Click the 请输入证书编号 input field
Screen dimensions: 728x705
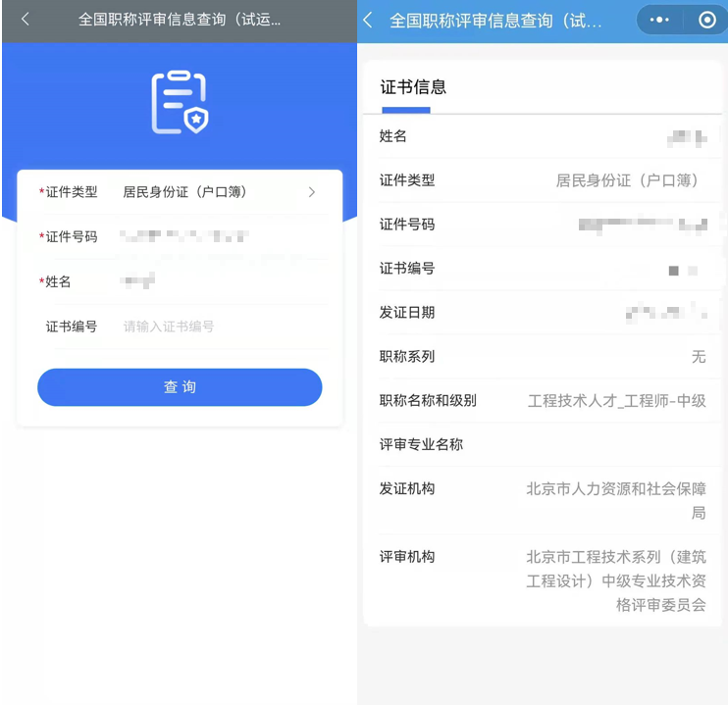point(169,327)
